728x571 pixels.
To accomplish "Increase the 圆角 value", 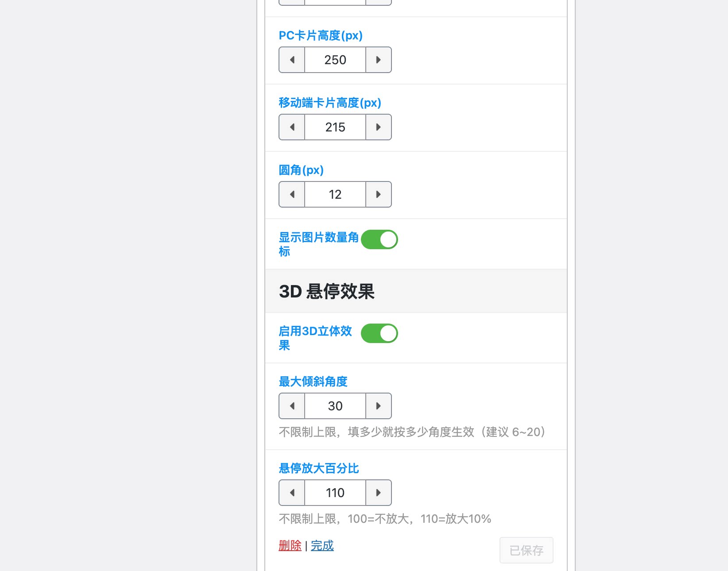I will point(378,194).
